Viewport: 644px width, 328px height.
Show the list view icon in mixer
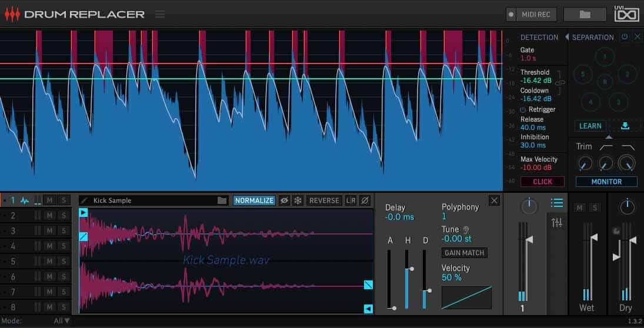(556, 203)
